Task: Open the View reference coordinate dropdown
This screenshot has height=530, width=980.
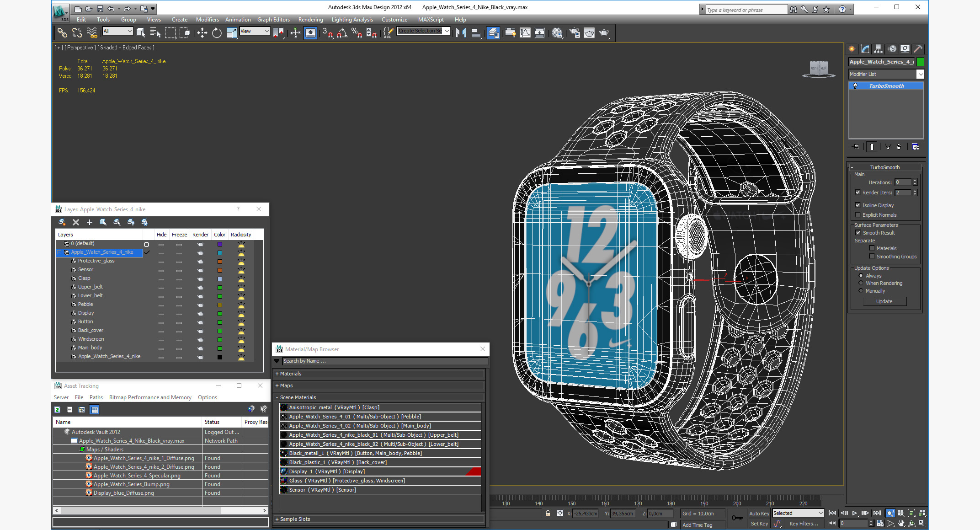Action: [x=255, y=31]
